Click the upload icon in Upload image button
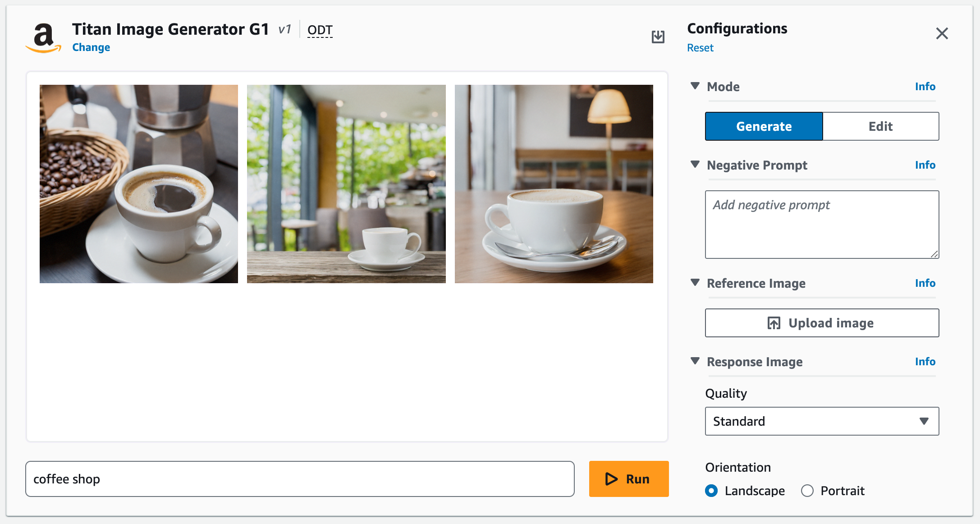Viewport: 980px width, 524px height. (x=774, y=323)
